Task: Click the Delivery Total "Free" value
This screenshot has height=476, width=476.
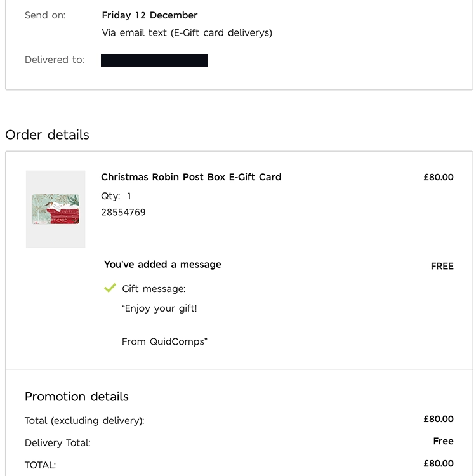Action: (443, 441)
